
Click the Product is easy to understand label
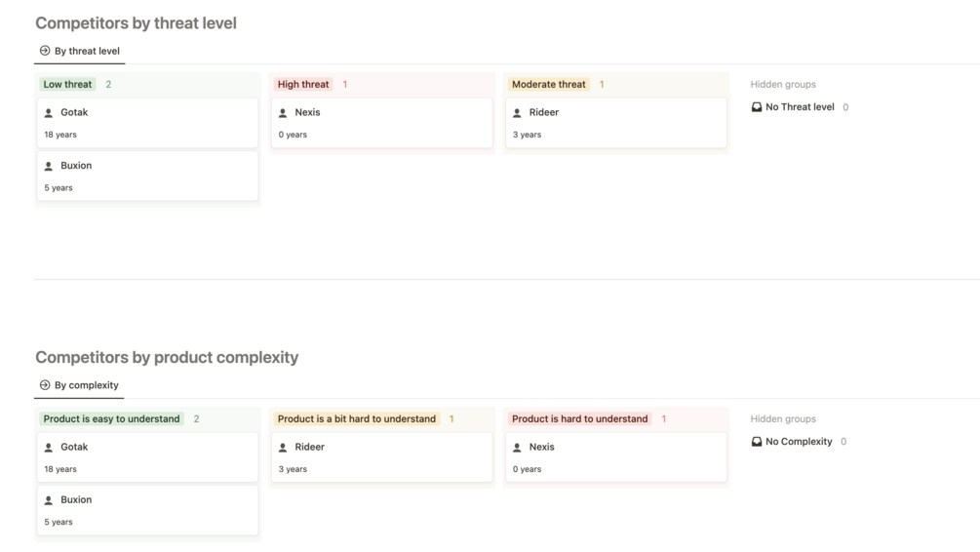click(112, 419)
